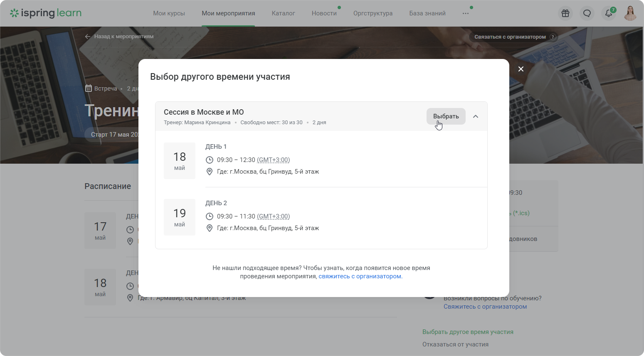Open the user profile avatar
The height and width of the screenshot is (356, 644).
click(630, 13)
